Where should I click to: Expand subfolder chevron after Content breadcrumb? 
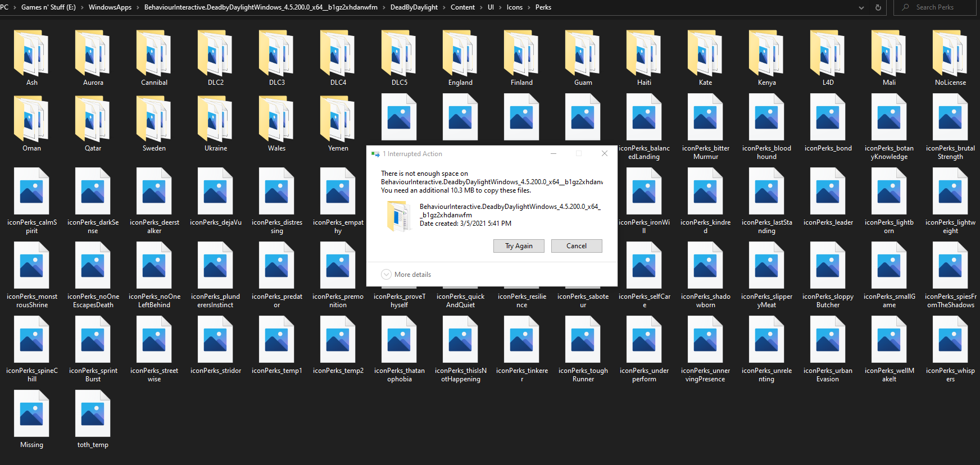point(481,7)
